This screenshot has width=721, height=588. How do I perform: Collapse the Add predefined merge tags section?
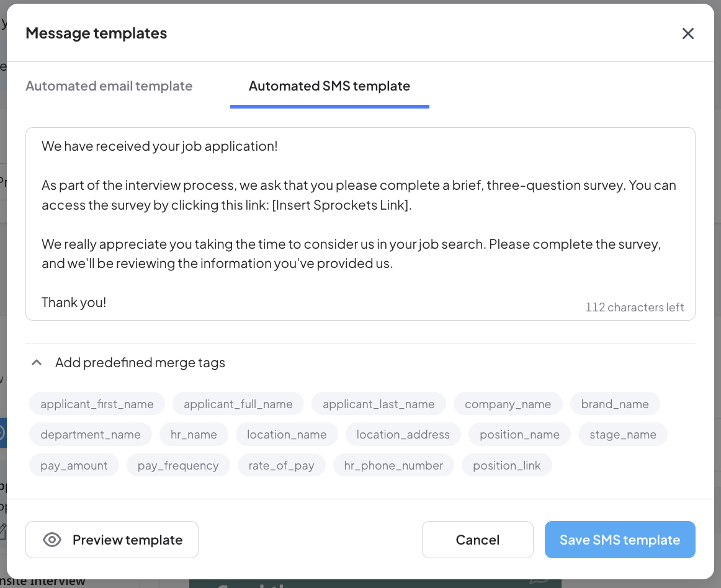tap(36, 362)
